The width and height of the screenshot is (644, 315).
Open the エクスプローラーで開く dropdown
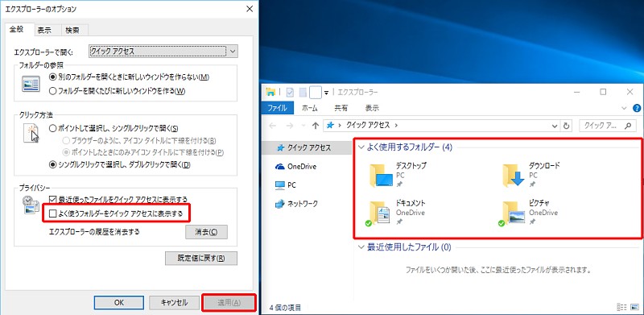[163, 52]
